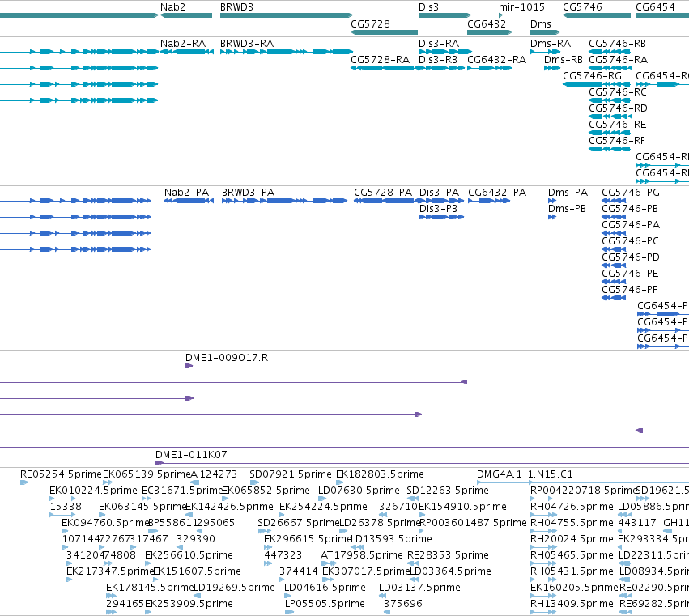Viewport: 689px width, 616px height.
Task: Select the CG5728-PA protein feature
Action: pos(386,201)
